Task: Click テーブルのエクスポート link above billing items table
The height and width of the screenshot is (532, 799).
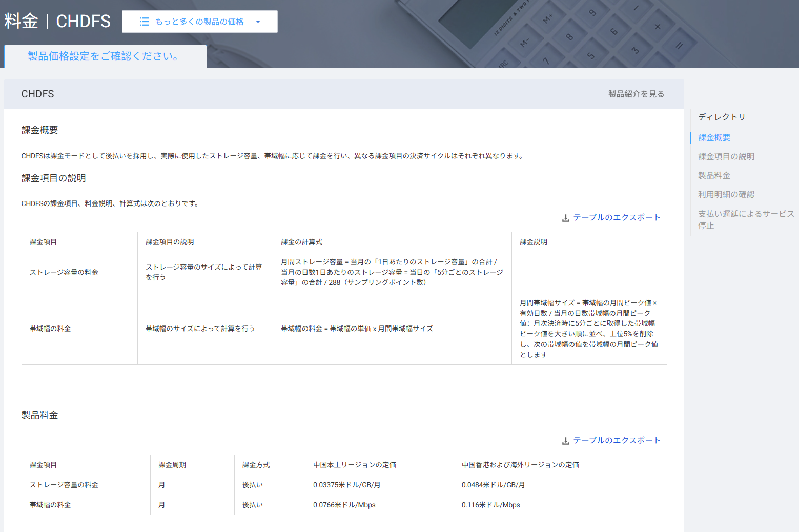Action: 617,217
